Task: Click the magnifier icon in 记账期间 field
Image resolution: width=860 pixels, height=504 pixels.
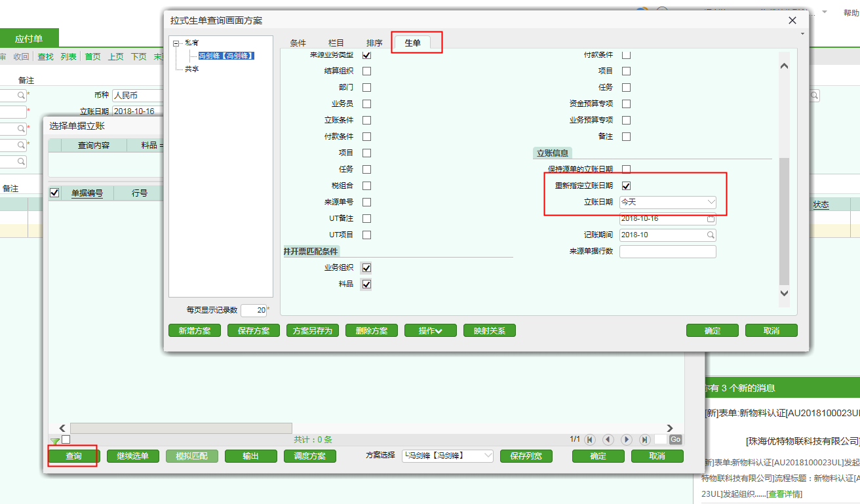Action: click(x=711, y=235)
